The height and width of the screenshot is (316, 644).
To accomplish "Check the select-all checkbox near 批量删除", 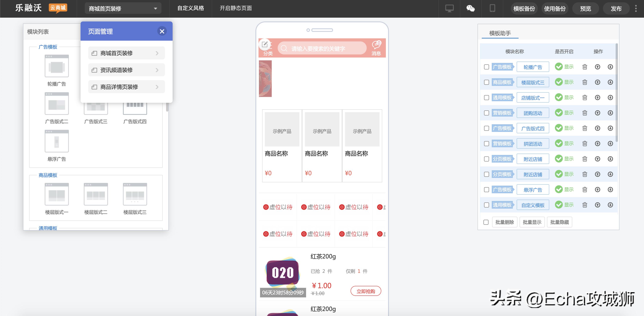I will 487,222.
